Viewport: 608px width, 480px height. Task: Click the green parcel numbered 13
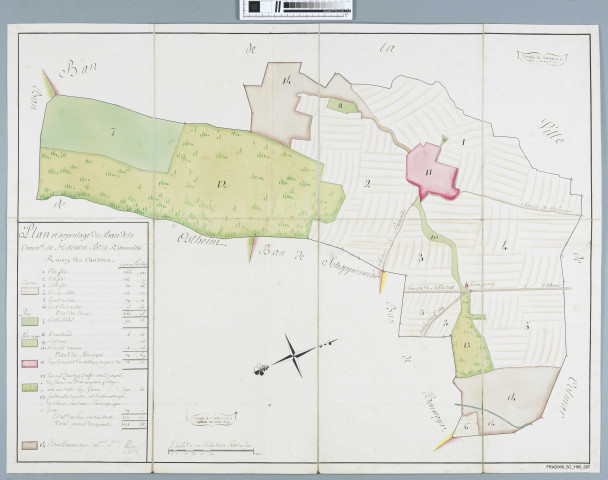click(x=466, y=344)
